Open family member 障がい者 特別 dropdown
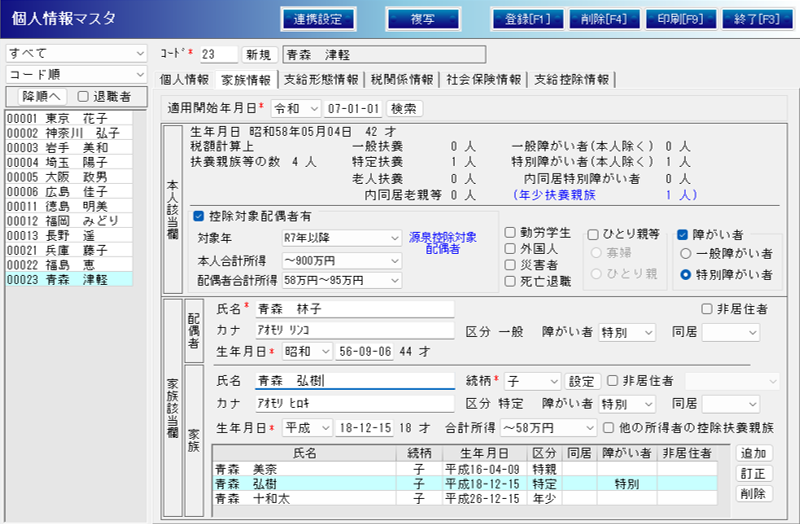The image size is (800, 524). (627, 404)
